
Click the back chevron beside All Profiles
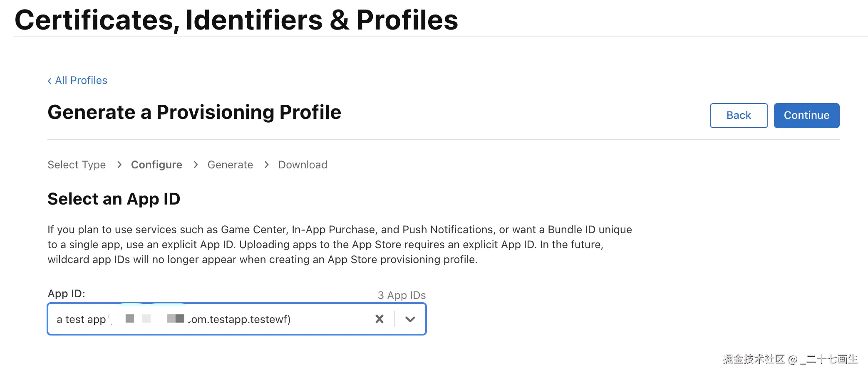(x=50, y=81)
